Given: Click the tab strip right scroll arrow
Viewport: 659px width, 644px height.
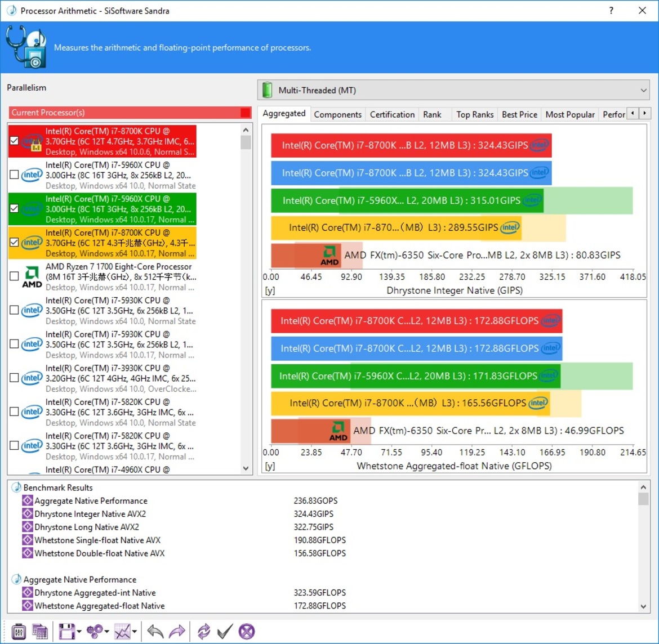Looking at the screenshot, I should [x=645, y=113].
